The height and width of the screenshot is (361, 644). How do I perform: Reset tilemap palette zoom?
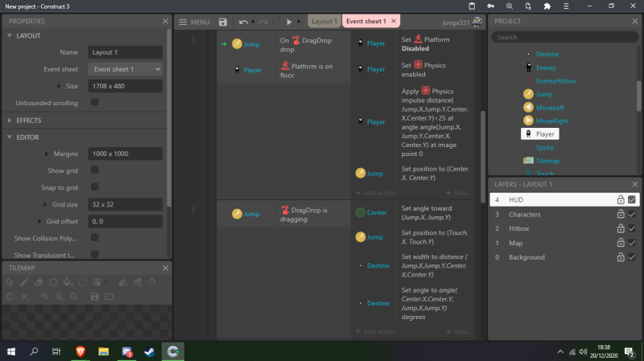[73, 297]
